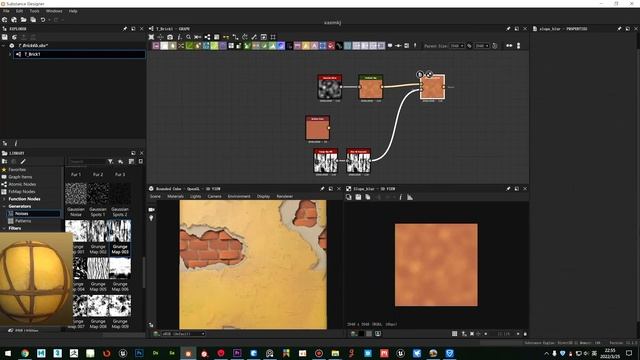The image size is (640, 360).
Task: Pin the Graph panel
Action: point(508,29)
